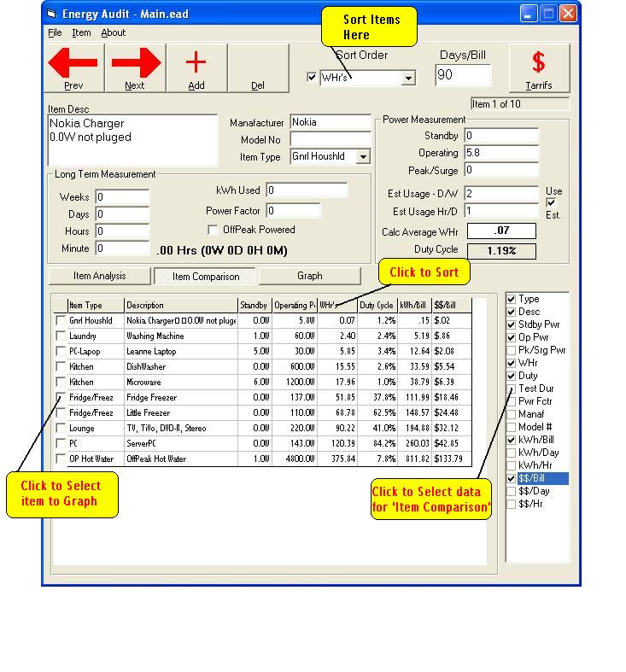This screenshot has height=672, width=626.
Task: Check the Microwave row checkbox
Action: pyautogui.click(x=61, y=382)
